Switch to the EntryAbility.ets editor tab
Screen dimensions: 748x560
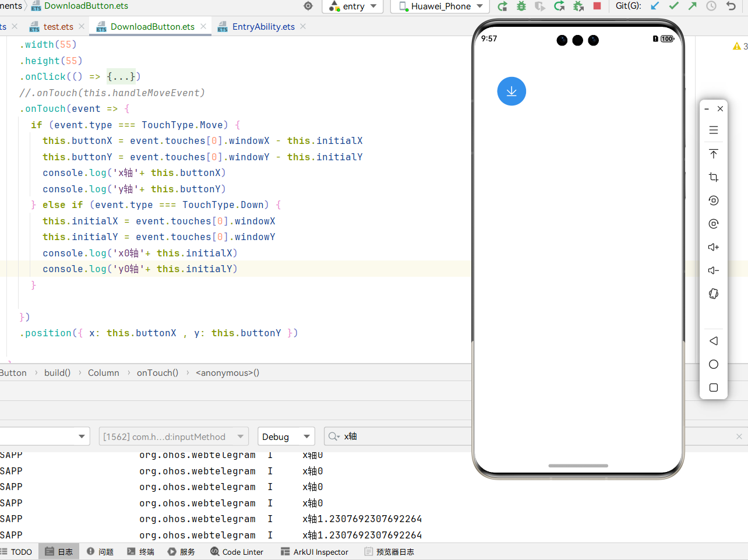263,27
